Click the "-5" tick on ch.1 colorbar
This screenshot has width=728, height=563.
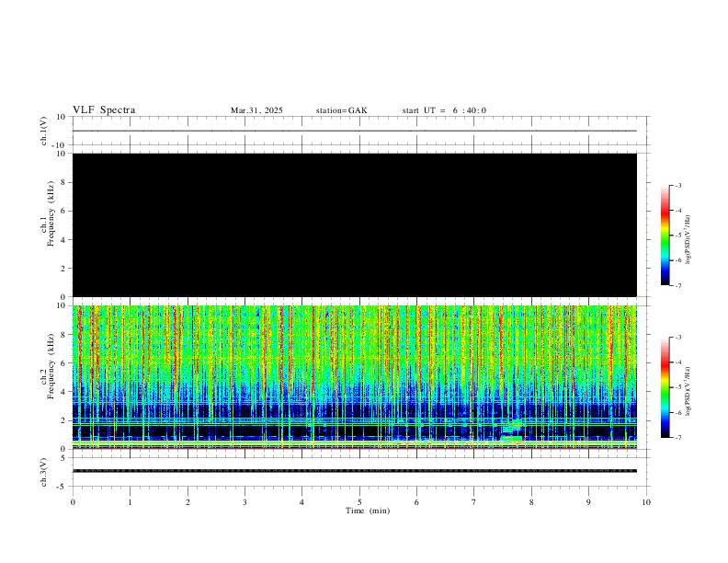point(678,236)
